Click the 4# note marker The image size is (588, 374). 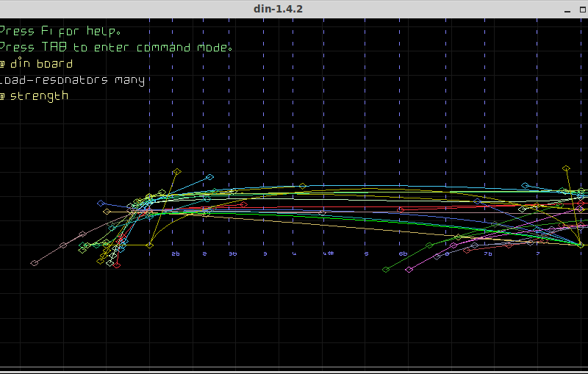click(329, 253)
